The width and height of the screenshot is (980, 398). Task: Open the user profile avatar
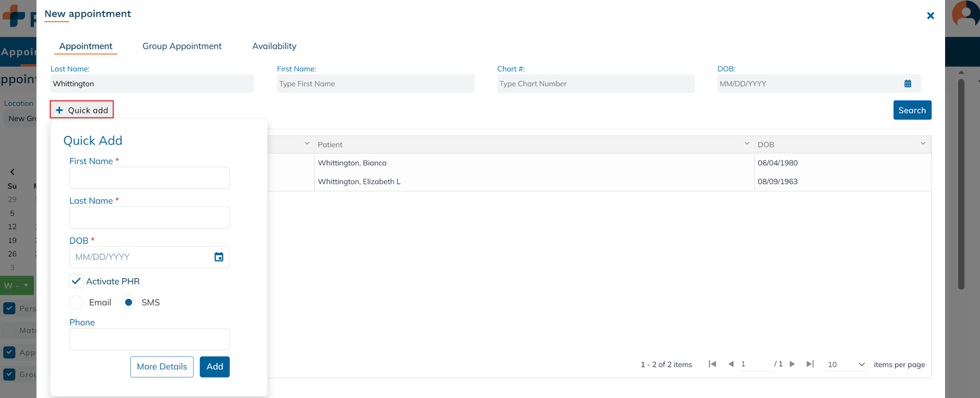pos(966,15)
